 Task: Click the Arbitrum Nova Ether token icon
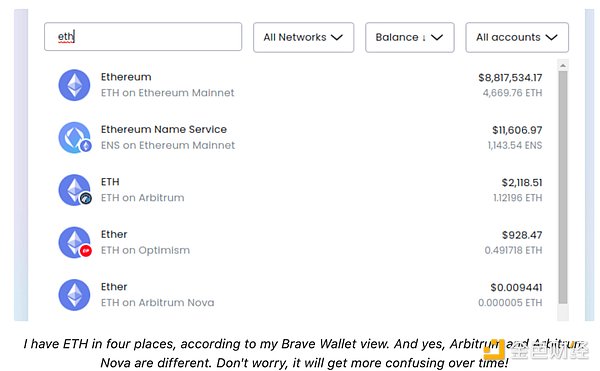click(74, 295)
